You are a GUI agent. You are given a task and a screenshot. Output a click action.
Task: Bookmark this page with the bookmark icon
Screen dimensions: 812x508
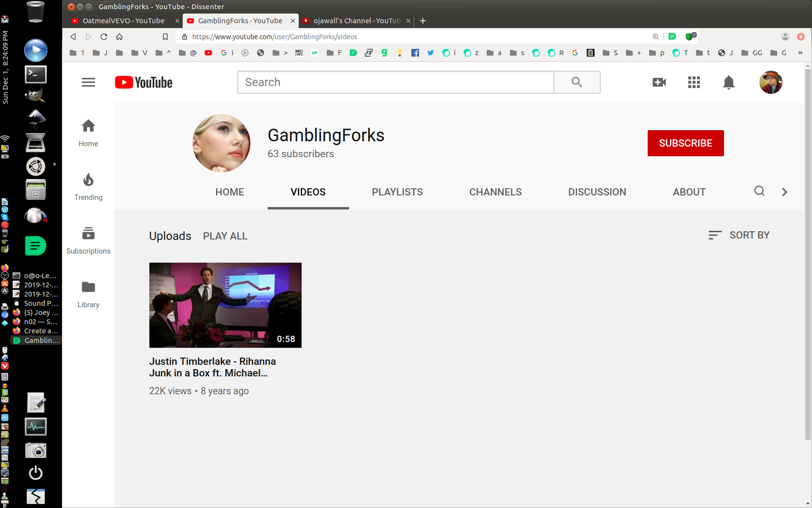pos(165,37)
